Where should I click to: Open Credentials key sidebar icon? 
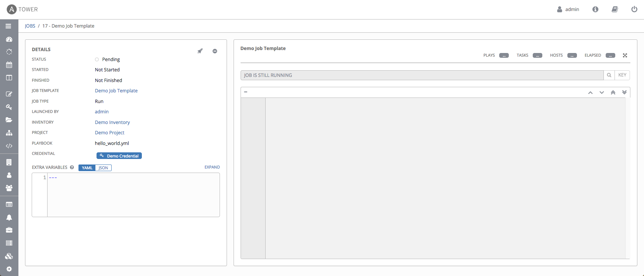pos(9,107)
